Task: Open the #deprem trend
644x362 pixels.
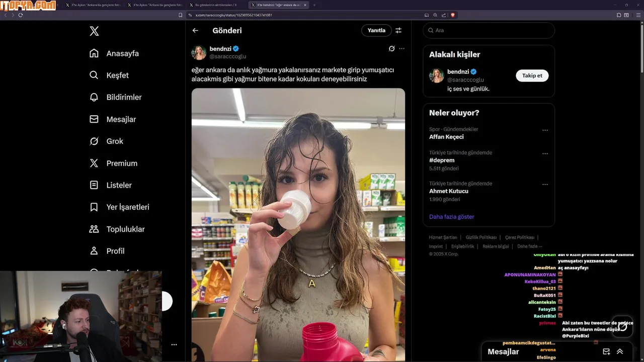Action: coord(442,160)
